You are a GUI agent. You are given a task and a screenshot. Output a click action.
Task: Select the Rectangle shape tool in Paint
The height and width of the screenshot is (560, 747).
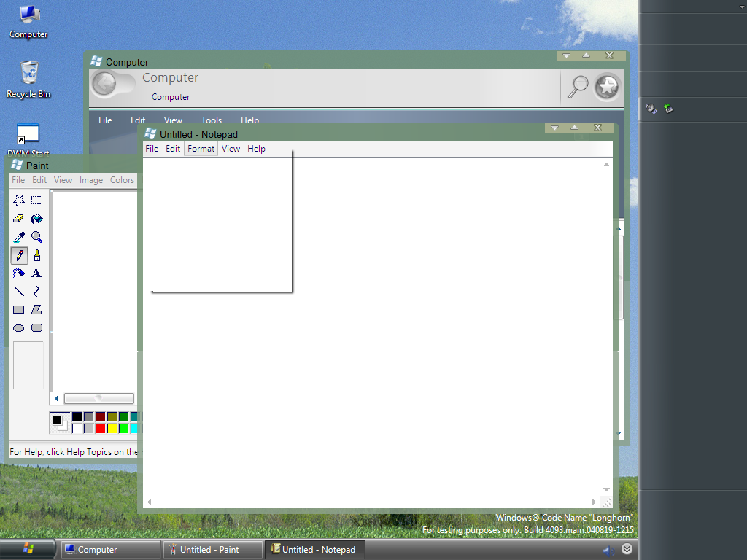19,309
